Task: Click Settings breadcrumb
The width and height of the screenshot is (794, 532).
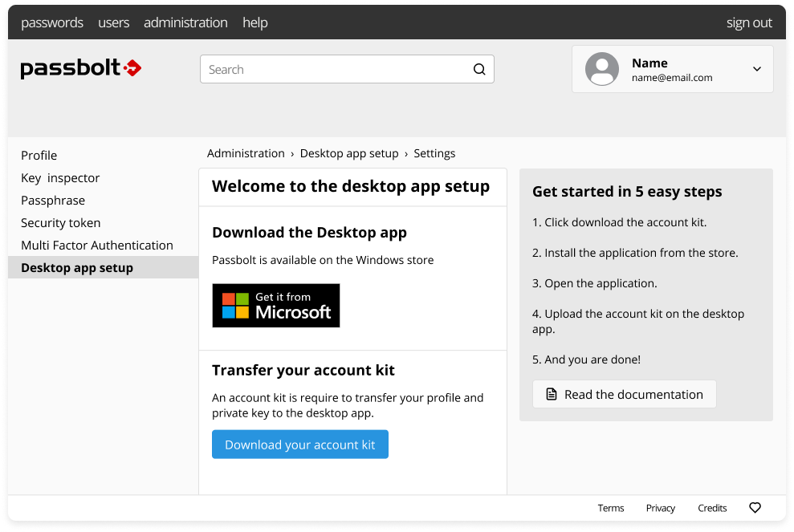Action: click(x=434, y=153)
